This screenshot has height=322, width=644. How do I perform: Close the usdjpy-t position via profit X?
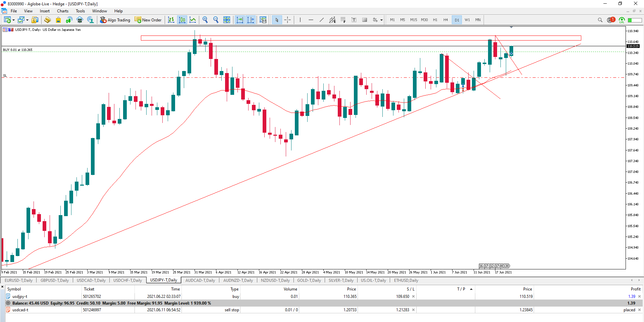tap(639, 297)
